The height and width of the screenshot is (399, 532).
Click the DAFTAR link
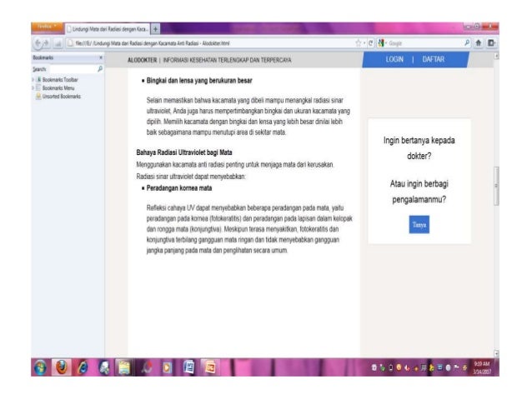(434, 59)
